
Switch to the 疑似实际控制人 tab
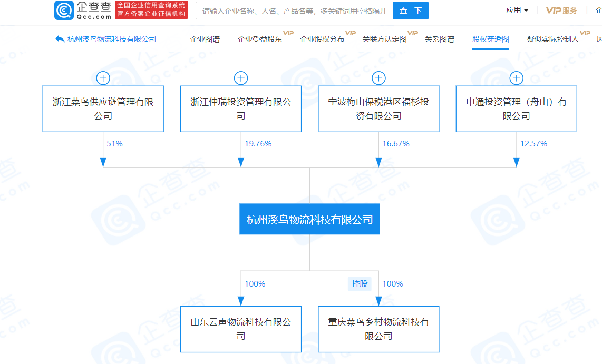click(553, 39)
